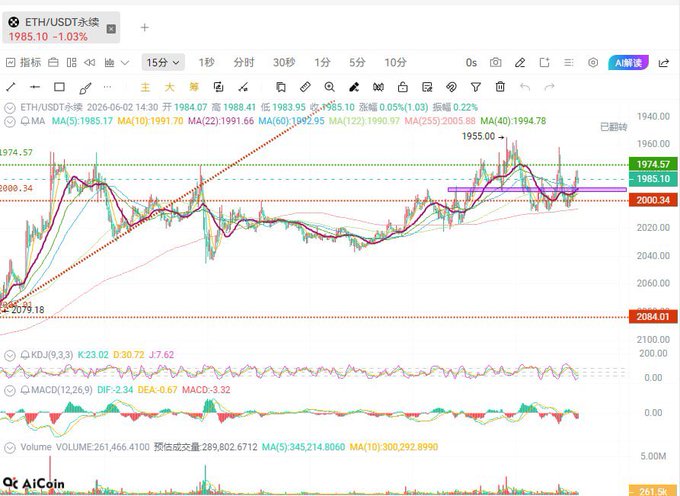Toggle the 大 indicator button
The height and width of the screenshot is (496, 680).
coord(170,87)
